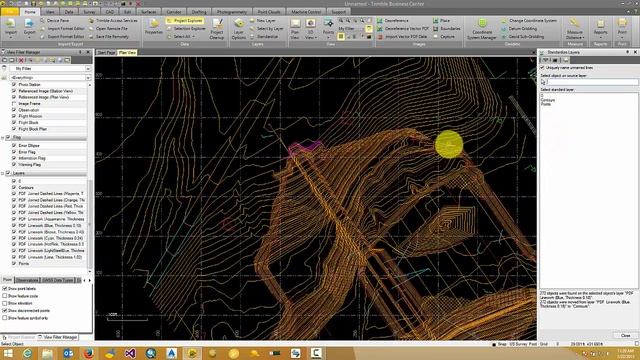640x360 pixels.
Task: Open the Point Clouds ribbon tab
Action: click(x=269, y=12)
